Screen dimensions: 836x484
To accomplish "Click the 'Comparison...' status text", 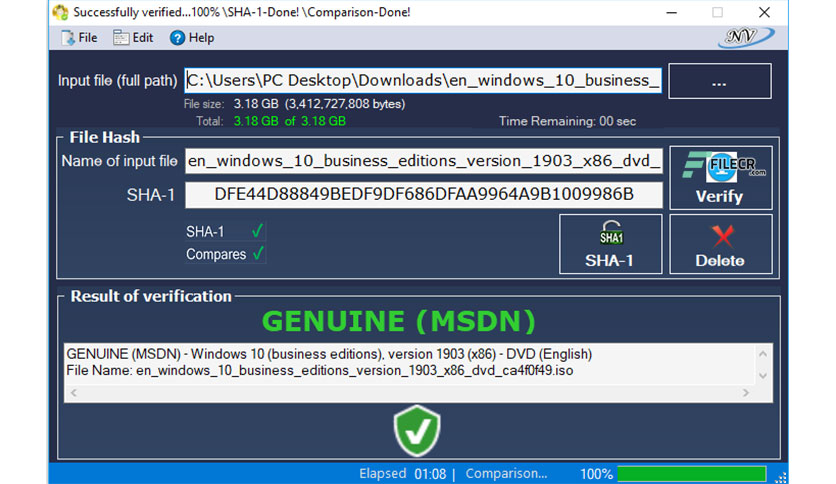I will point(506,473).
